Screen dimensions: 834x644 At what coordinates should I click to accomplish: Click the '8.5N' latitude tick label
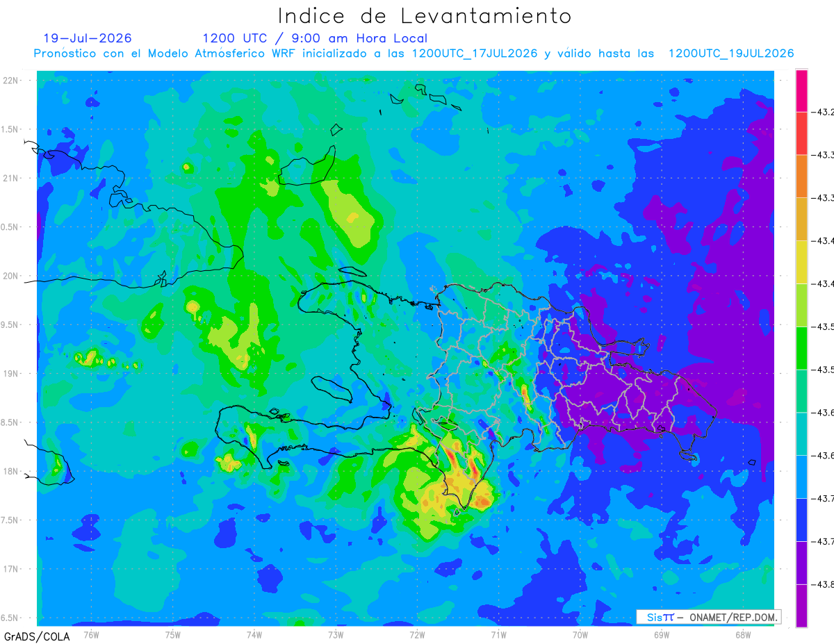(10, 422)
